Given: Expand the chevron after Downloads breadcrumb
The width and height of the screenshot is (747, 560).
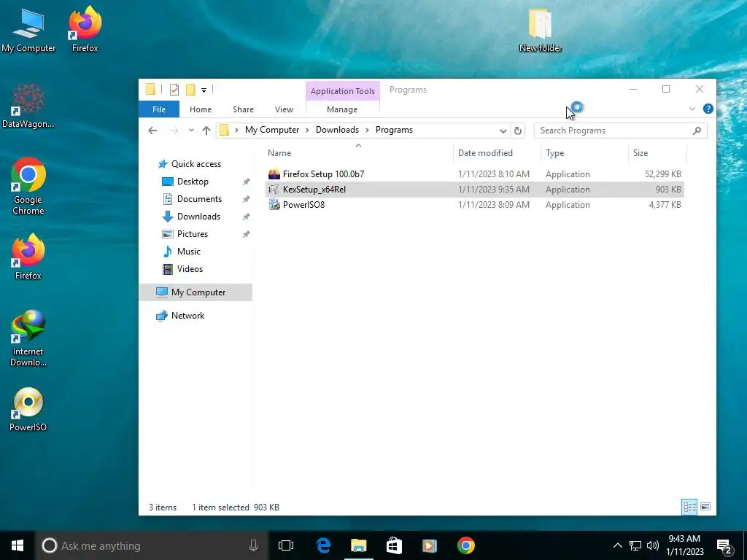Looking at the screenshot, I should [x=368, y=130].
